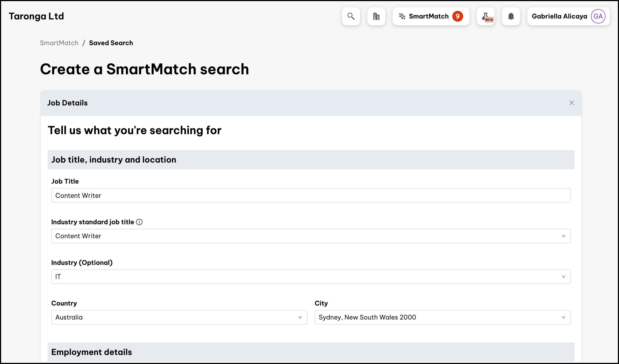619x364 pixels.
Task: Expand the Country dropdown showing Australia
Action: [x=179, y=317]
